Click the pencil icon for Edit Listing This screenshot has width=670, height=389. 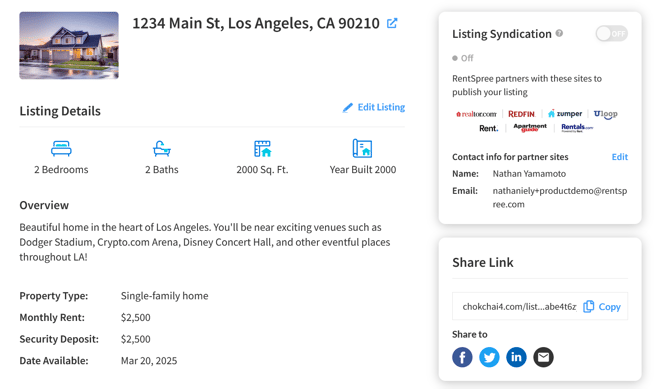tap(348, 107)
